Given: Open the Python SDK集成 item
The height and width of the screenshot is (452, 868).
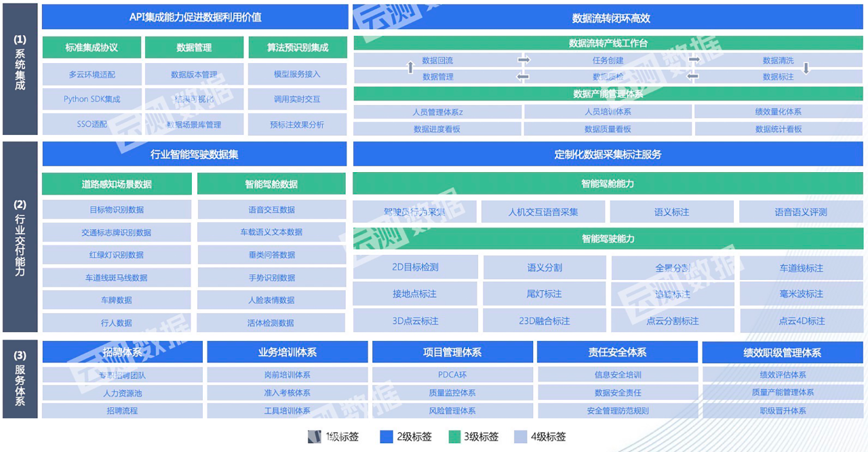Looking at the screenshot, I should (x=92, y=99).
